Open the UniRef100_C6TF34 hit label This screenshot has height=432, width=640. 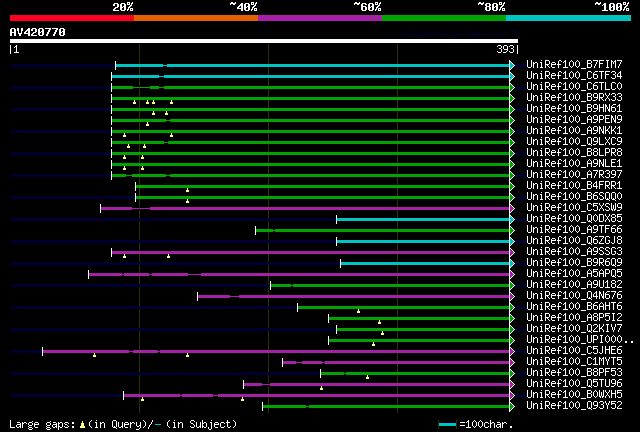(574, 75)
